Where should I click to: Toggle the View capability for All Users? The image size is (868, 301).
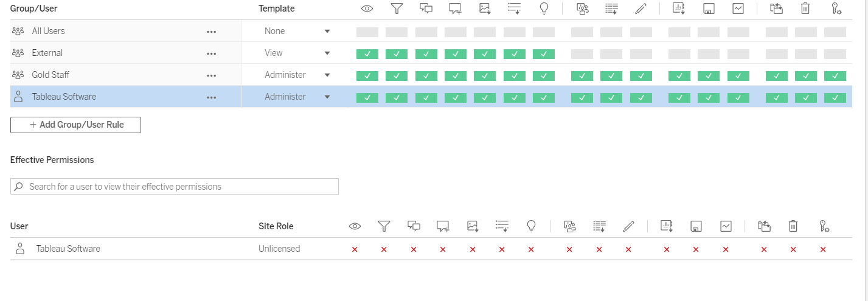pos(367,32)
